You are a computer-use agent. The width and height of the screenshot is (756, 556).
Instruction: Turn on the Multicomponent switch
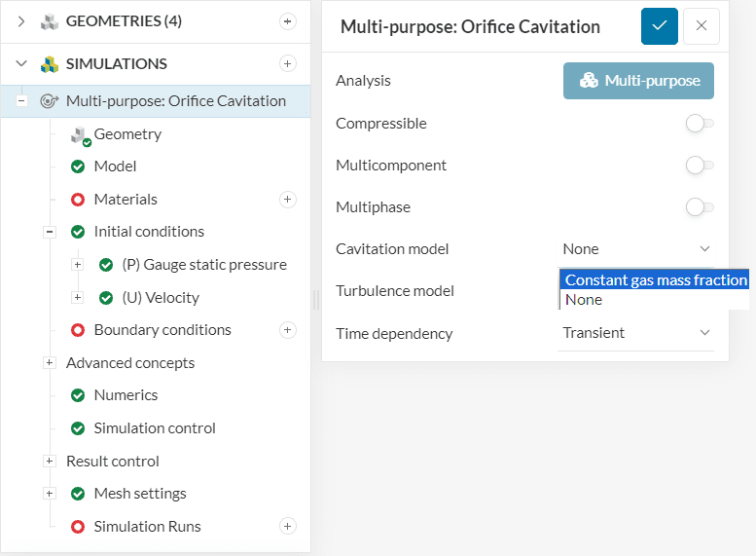pyautogui.click(x=699, y=166)
